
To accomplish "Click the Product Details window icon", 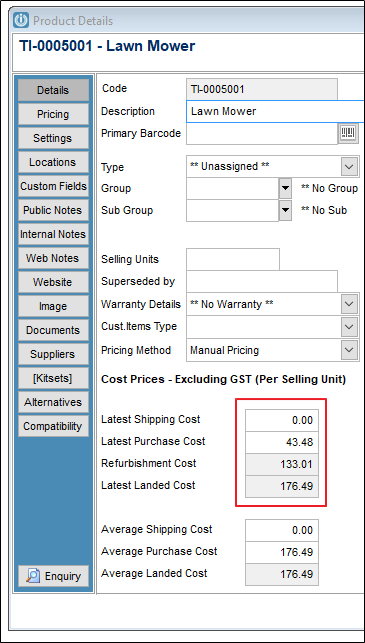I will pos(21,20).
